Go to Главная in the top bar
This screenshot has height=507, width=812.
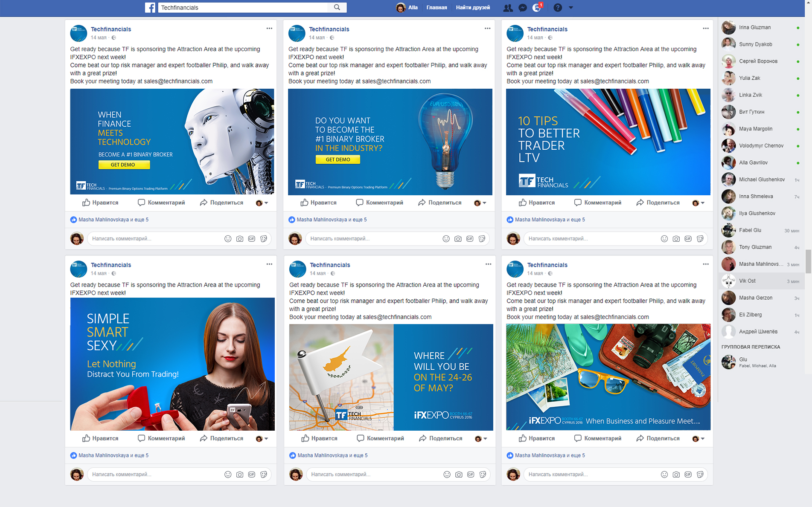(x=437, y=7)
